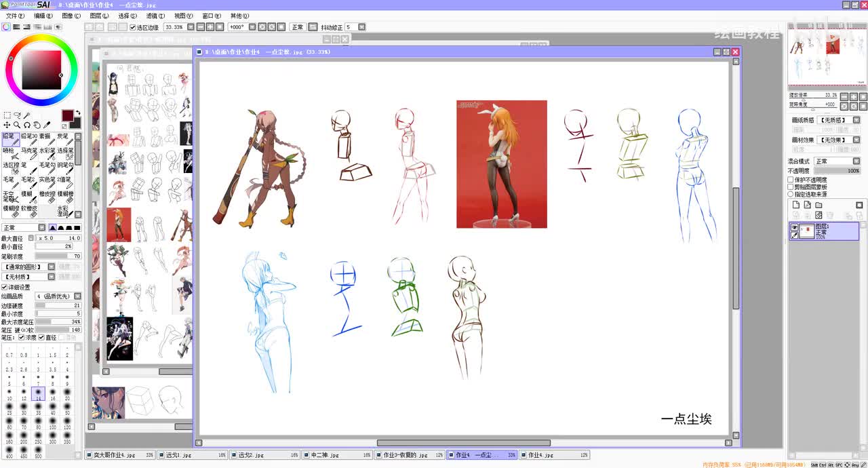Create a new normal layer
Screen dimensions: 868x468
(x=796, y=205)
